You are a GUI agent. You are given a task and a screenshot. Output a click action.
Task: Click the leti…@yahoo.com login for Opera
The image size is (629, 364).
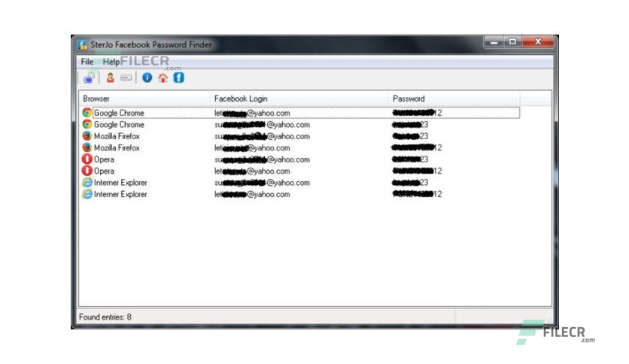coord(252,171)
